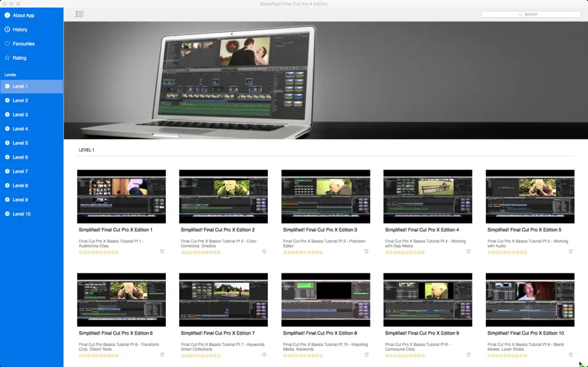Open Favourites via the heart icon
The image size is (588, 367).
[7, 44]
